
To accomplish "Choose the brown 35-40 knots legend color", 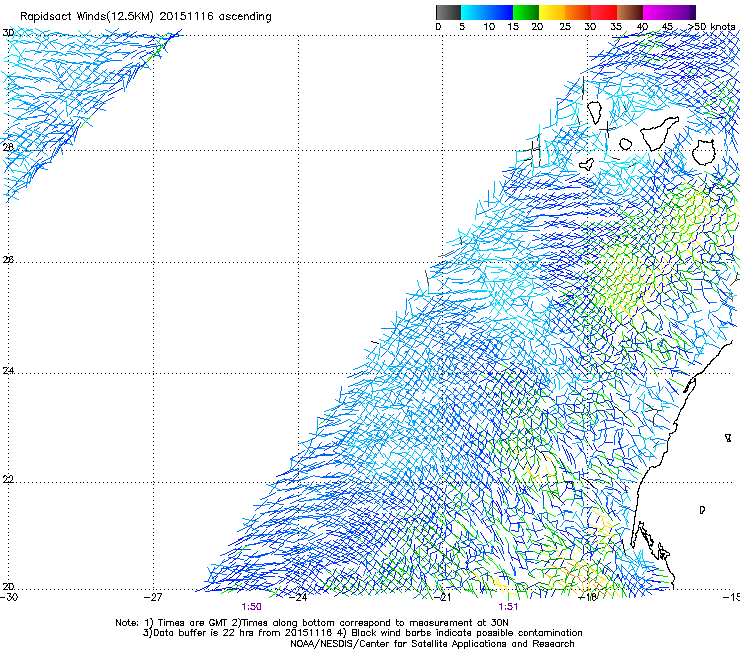I will (x=630, y=12).
